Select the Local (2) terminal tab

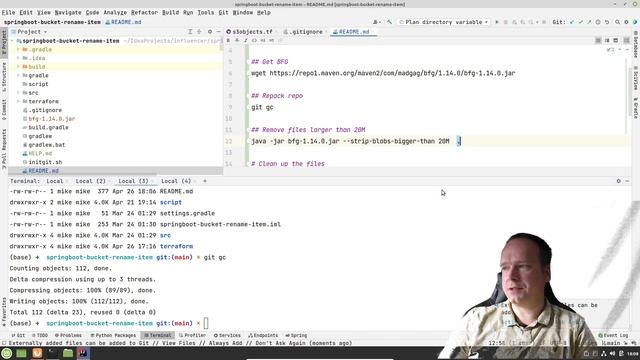(91, 181)
